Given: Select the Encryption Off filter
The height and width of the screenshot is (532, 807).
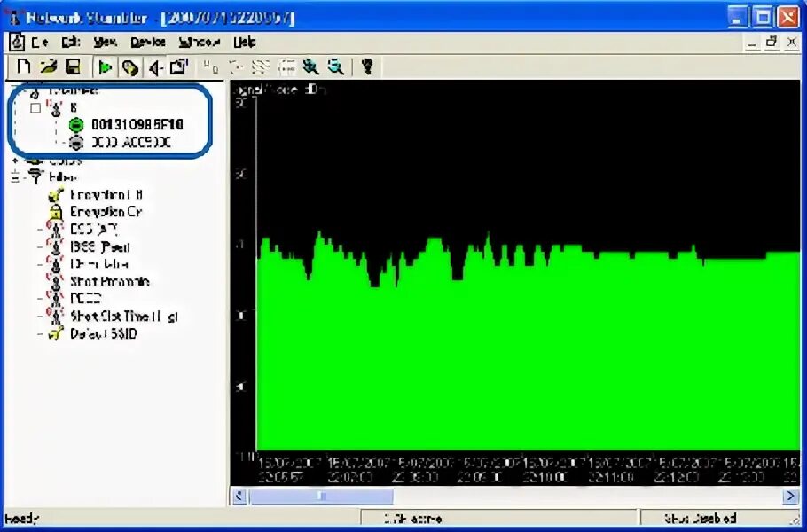Looking at the screenshot, I should click(x=106, y=194).
